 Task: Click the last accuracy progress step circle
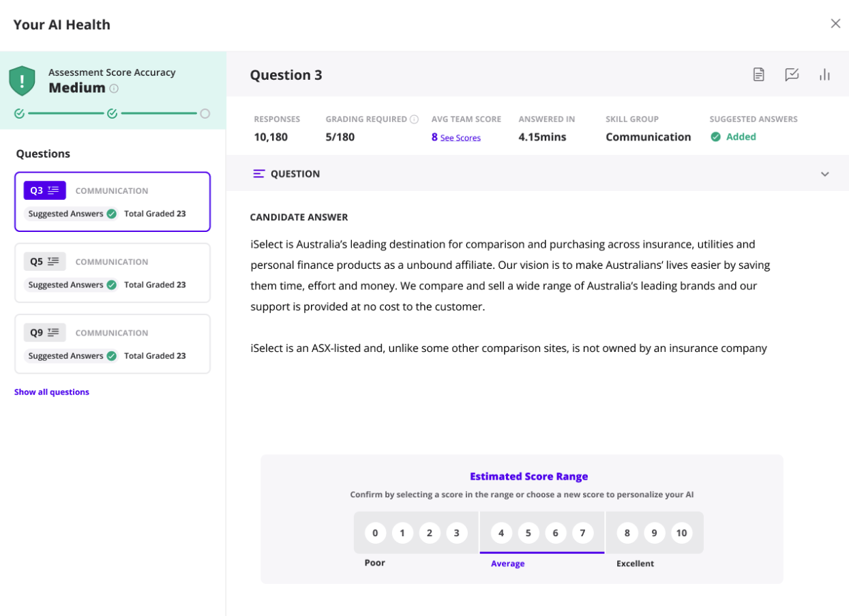coord(205,114)
